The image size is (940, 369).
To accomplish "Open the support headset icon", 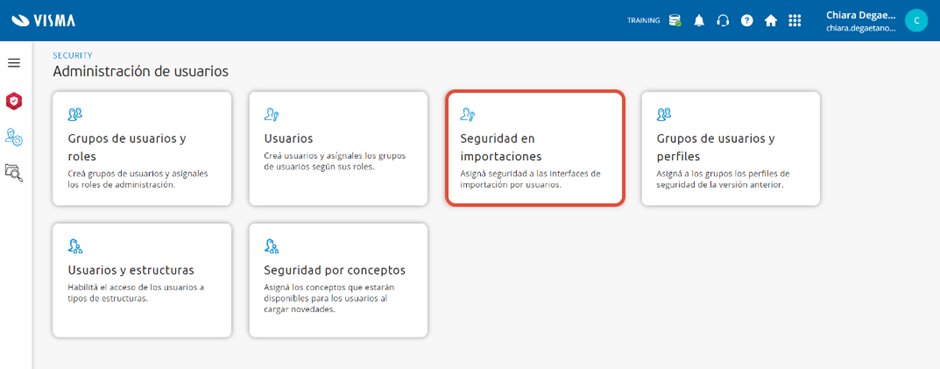I will (723, 20).
